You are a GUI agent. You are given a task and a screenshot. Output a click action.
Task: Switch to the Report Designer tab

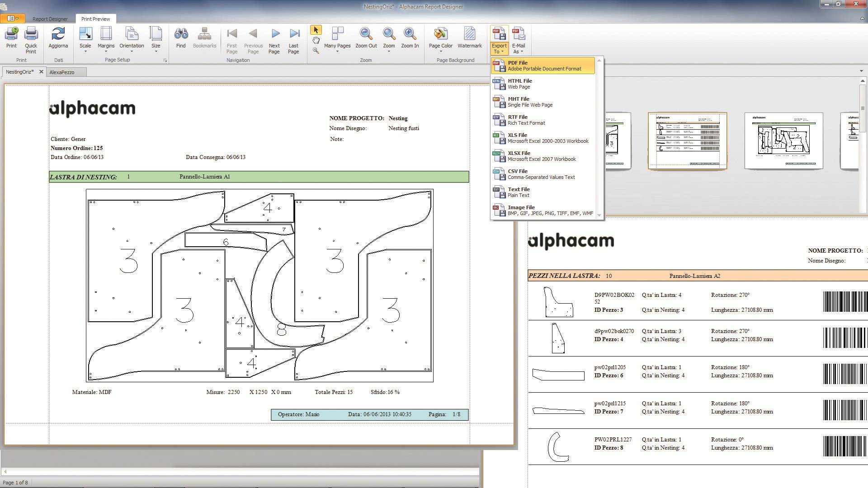pyautogui.click(x=50, y=19)
